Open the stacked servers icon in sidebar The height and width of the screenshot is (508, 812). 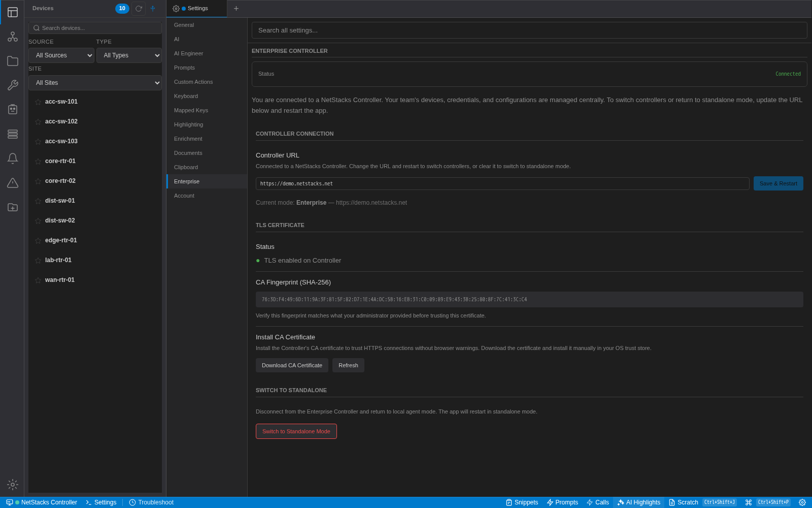(x=13, y=134)
